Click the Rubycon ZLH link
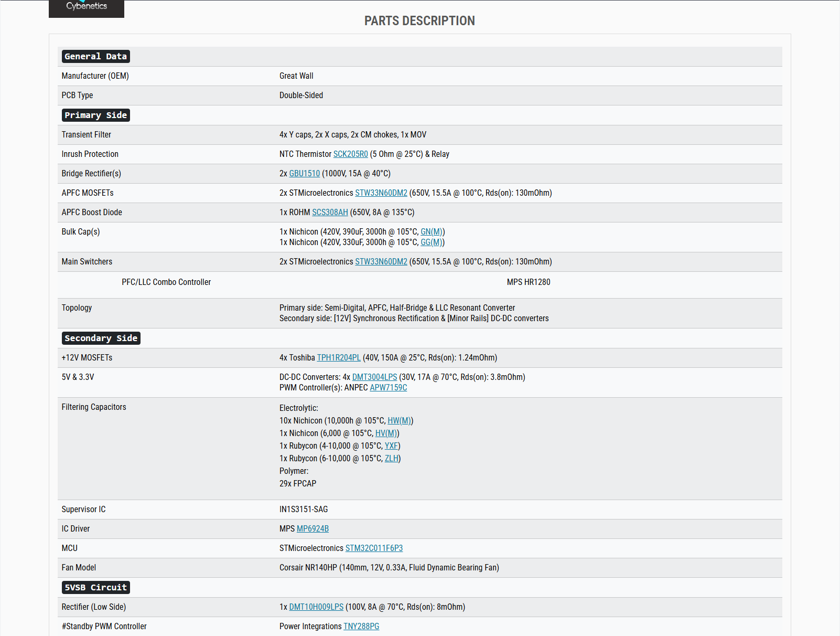 [x=391, y=459]
